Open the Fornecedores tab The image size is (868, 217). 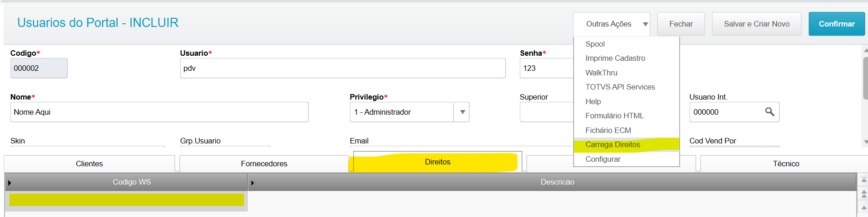[264, 164]
